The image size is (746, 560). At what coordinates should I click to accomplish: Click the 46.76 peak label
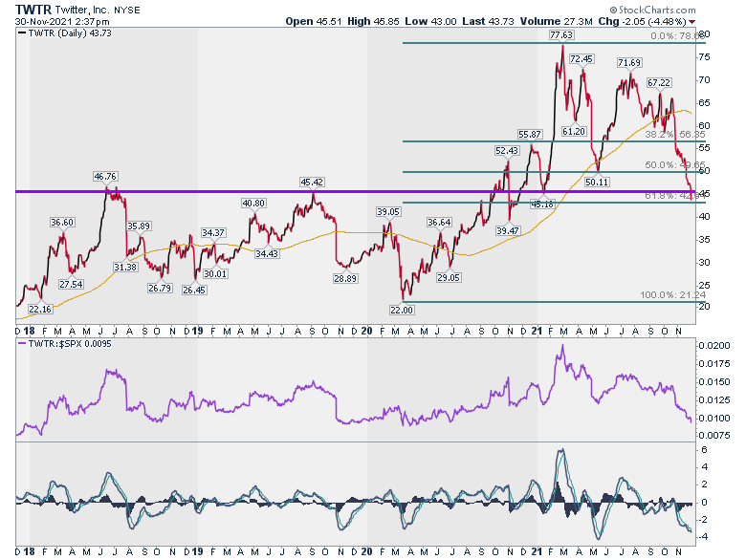pyautogui.click(x=105, y=177)
